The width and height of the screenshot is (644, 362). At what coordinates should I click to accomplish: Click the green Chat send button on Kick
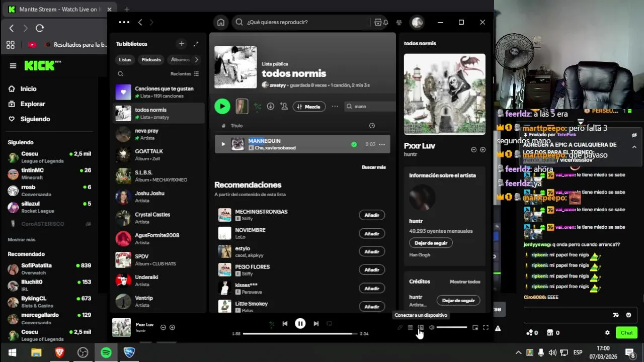[626, 333]
